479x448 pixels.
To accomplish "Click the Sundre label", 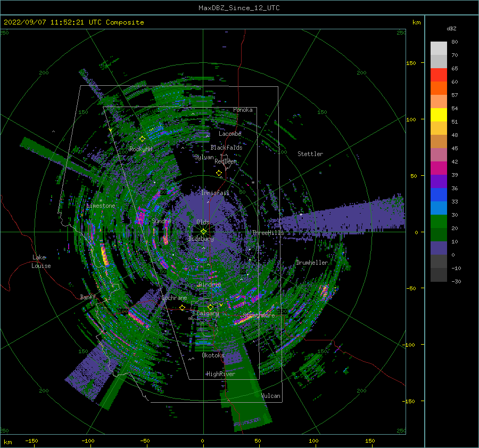I will (x=162, y=221).
